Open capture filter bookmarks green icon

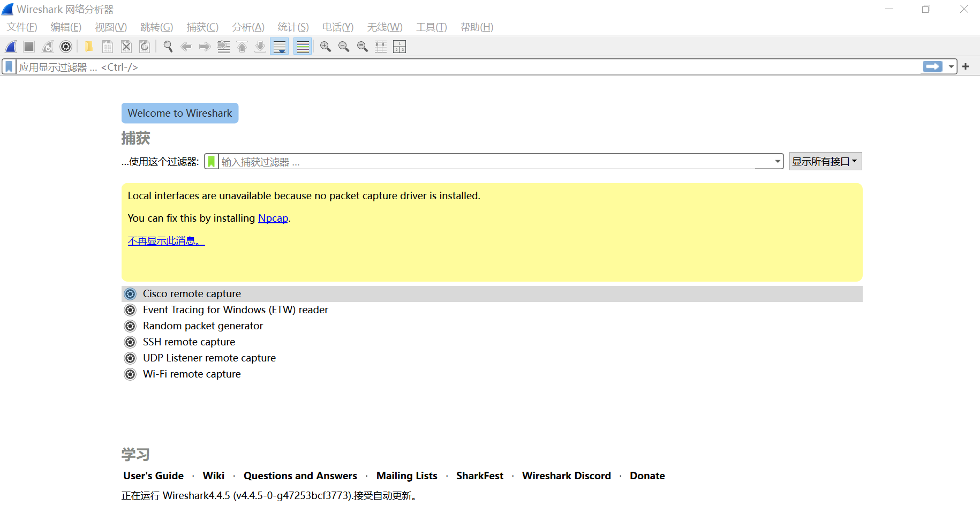212,162
